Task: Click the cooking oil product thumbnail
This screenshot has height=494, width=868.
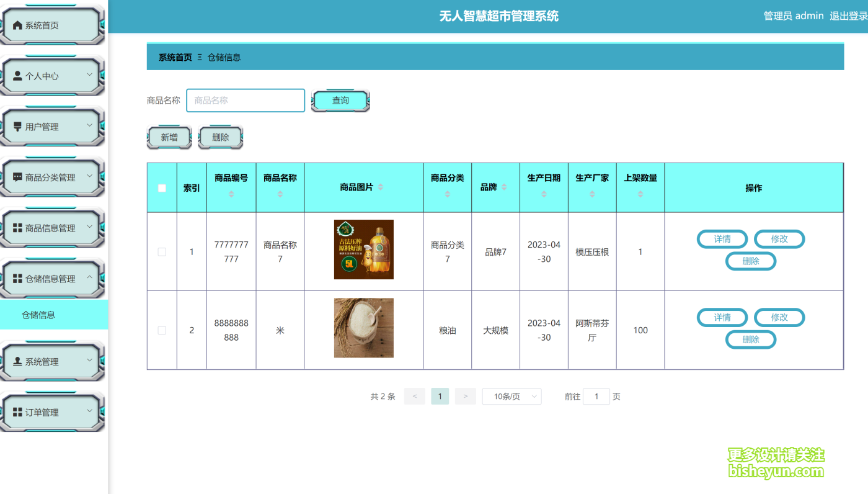Action: click(363, 249)
